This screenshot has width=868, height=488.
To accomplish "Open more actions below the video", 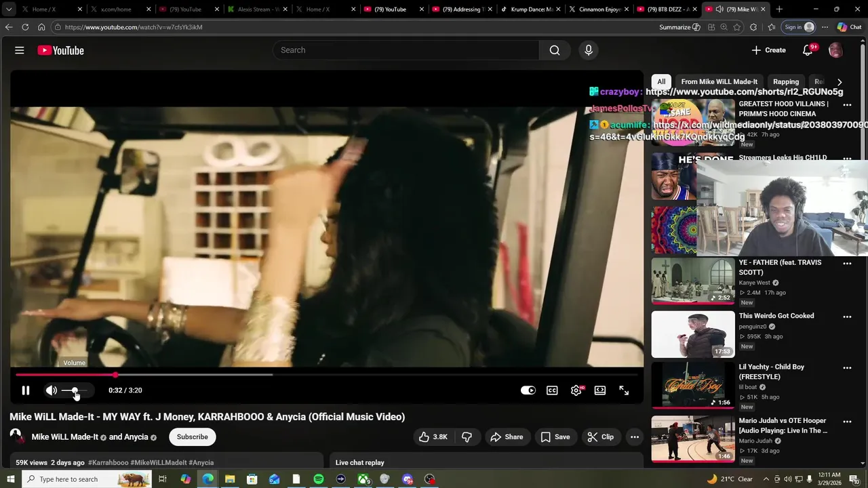I will (x=635, y=437).
